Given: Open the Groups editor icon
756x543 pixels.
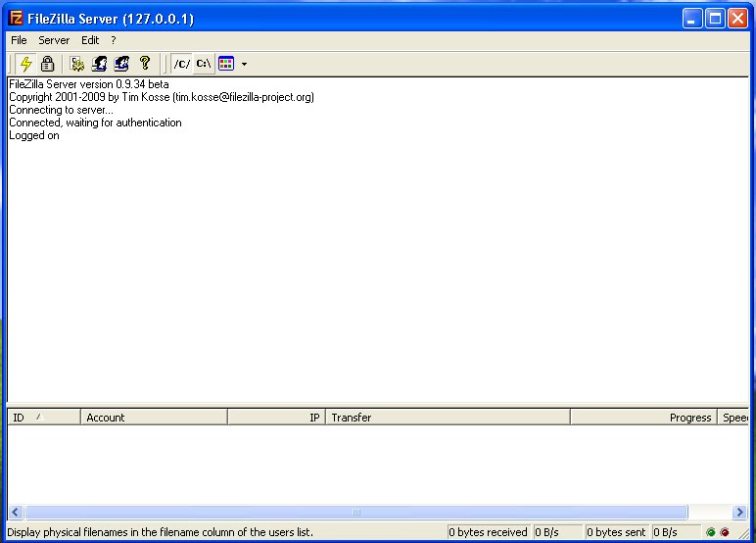Looking at the screenshot, I should 121,64.
